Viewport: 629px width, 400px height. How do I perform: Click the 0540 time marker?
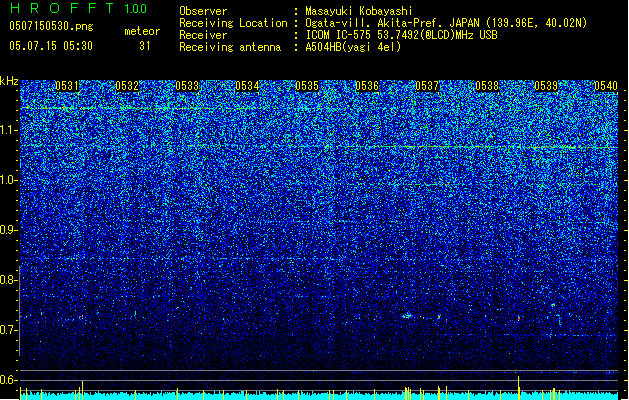point(606,86)
